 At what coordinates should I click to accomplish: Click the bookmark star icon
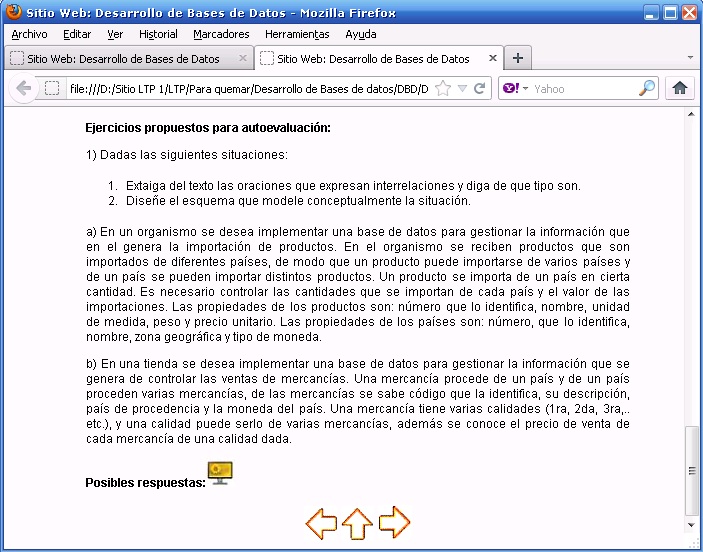[443, 88]
